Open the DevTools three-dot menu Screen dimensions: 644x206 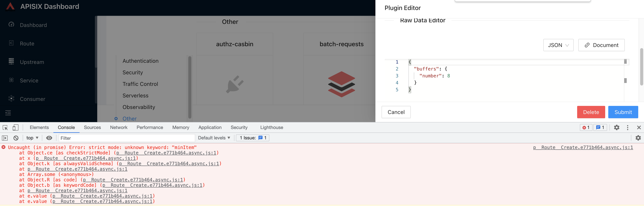click(x=627, y=127)
